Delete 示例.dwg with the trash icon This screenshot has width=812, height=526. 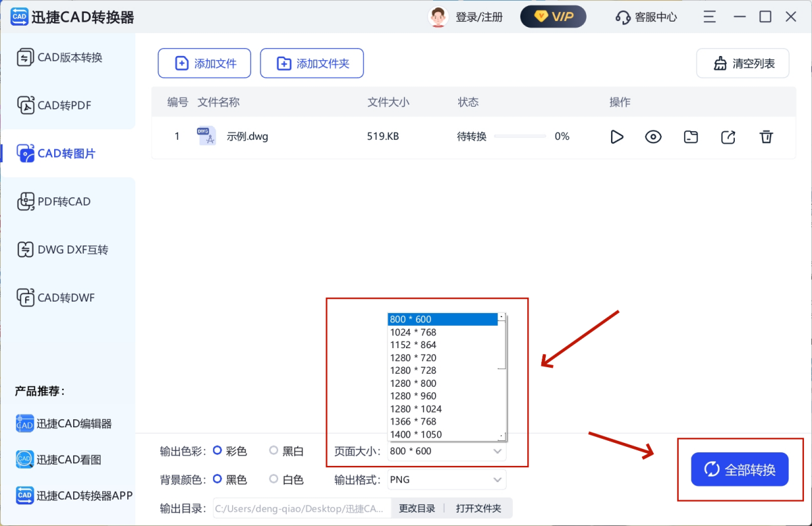766,137
